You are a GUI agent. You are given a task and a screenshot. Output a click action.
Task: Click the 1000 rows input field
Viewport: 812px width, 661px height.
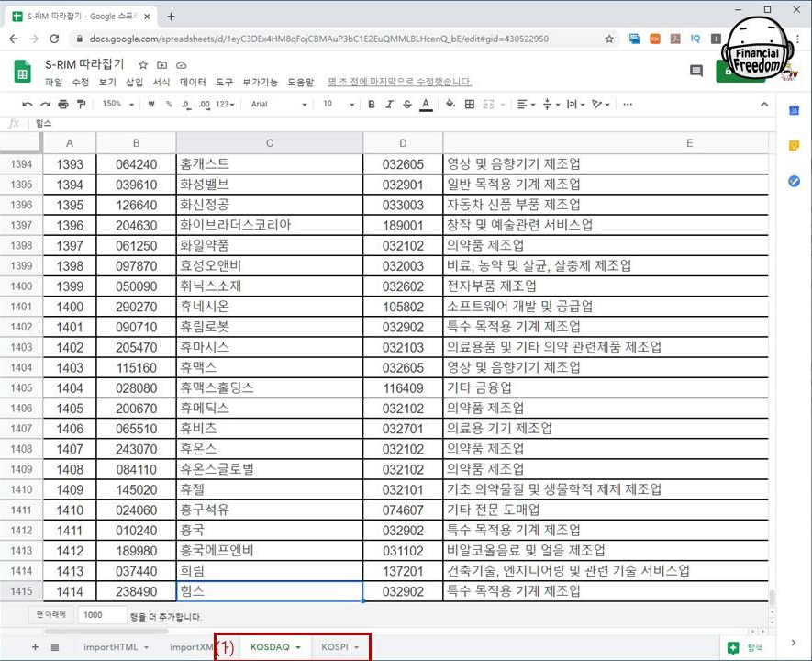pyautogui.click(x=102, y=615)
